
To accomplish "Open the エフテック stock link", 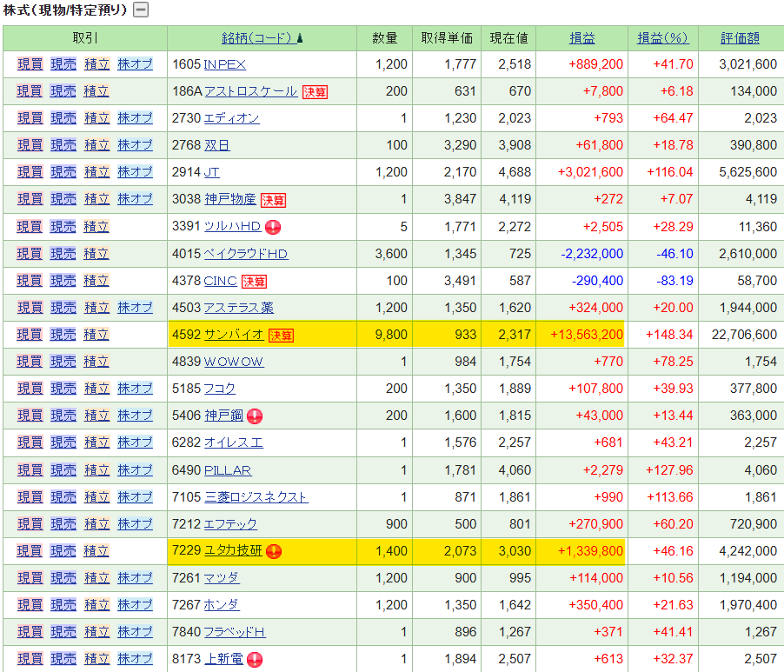I will tap(230, 525).
